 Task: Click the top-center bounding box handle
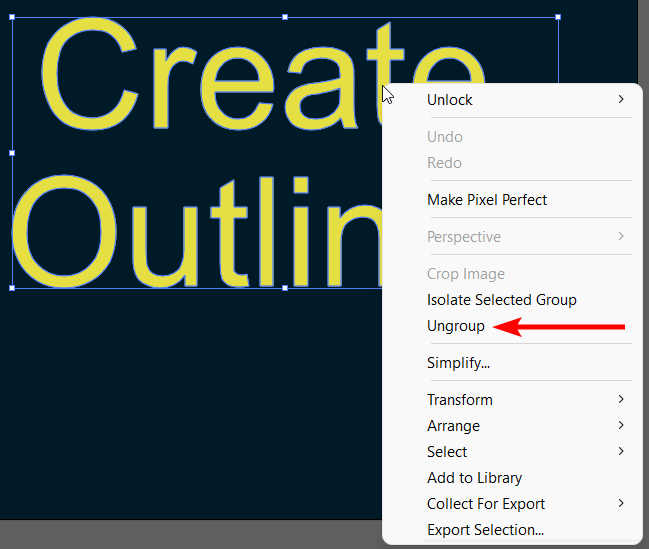pos(285,17)
